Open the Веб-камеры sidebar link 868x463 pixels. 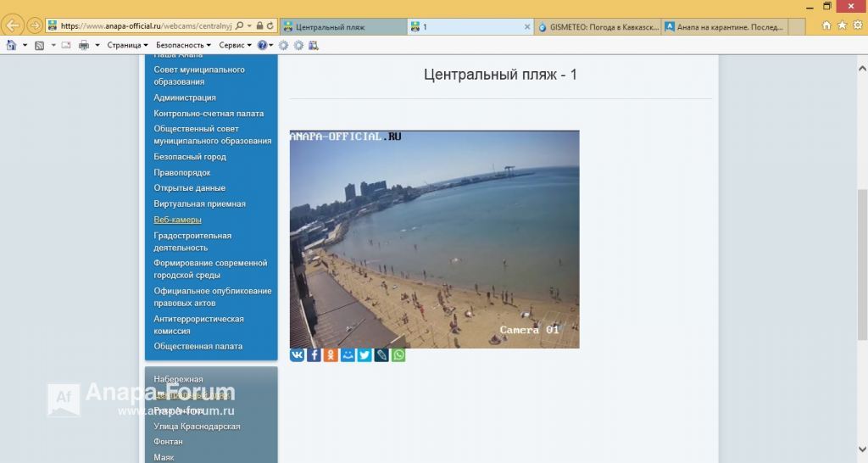tap(177, 220)
